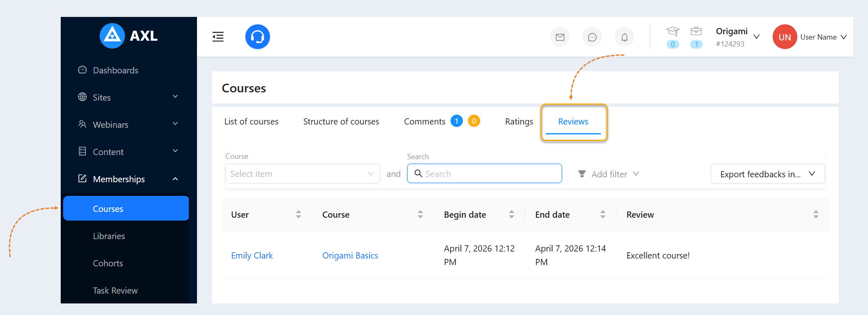868x315 pixels.
Task: Open Export feedbacks in... dropdown
Action: (768, 174)
